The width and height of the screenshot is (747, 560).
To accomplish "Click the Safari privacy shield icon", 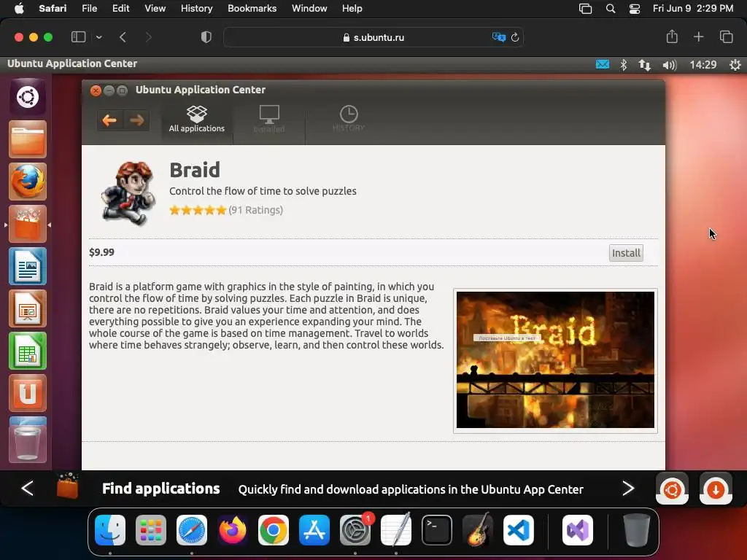I will [206, 37].
